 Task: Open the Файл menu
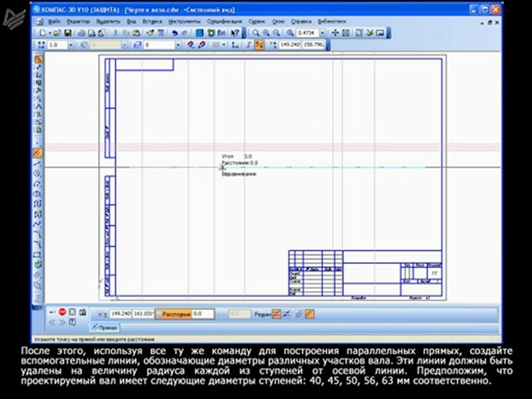coord(54,22)
